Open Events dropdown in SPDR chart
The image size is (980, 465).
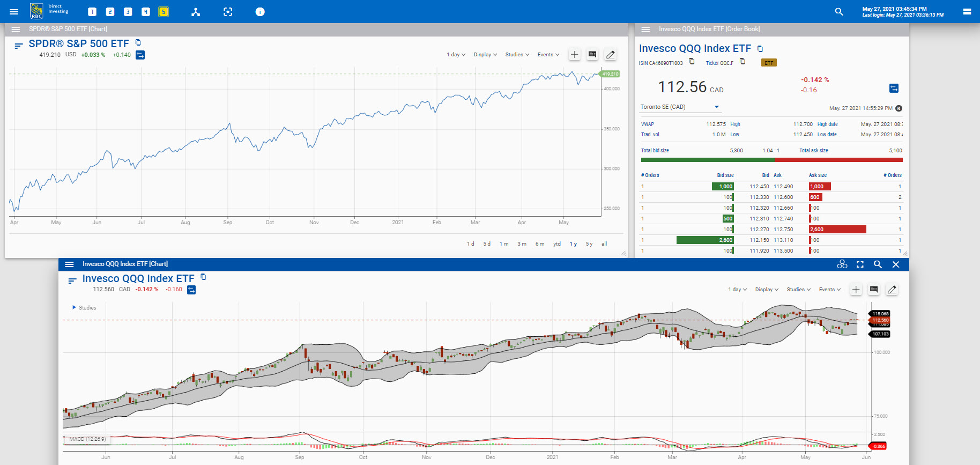point(548,55)
